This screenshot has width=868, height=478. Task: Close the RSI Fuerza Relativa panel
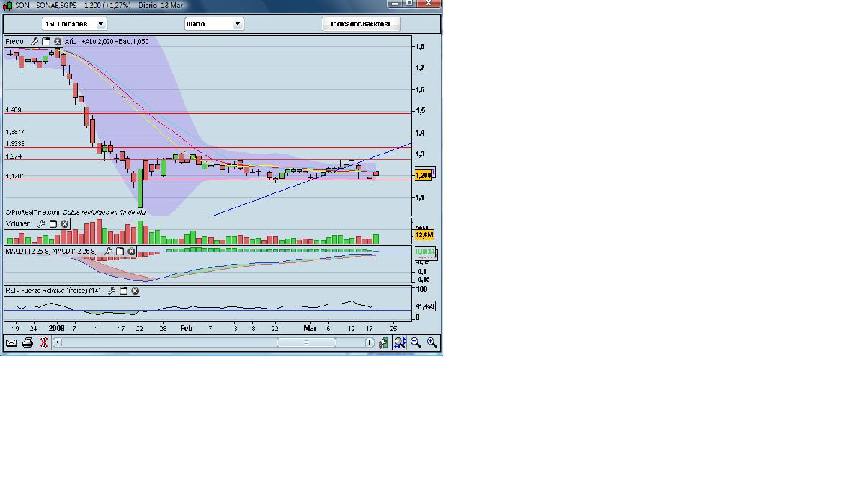click(135, 291)
